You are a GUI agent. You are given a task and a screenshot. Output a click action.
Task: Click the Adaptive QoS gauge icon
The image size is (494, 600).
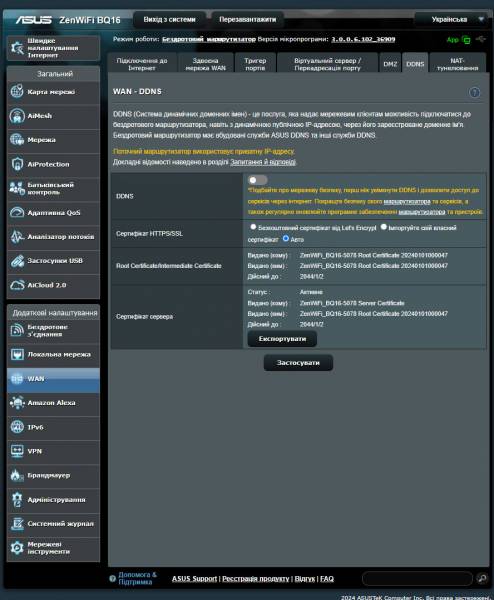pyautogui.click(x=17, y=212)
